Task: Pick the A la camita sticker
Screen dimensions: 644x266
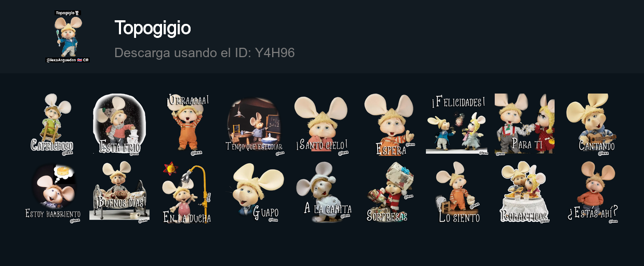Action: coord(322,192)
